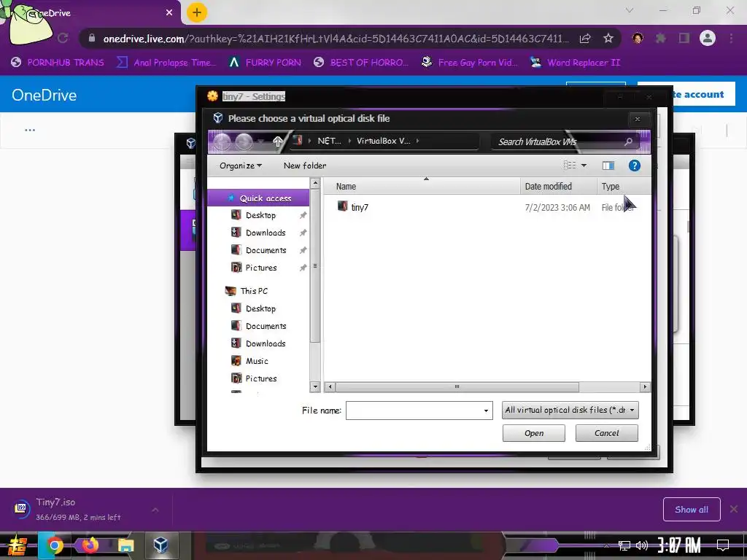This screenshot has height=560, width=747.
Task: Select pinned Pictures under Quick access
Action: tap(260, 268)
